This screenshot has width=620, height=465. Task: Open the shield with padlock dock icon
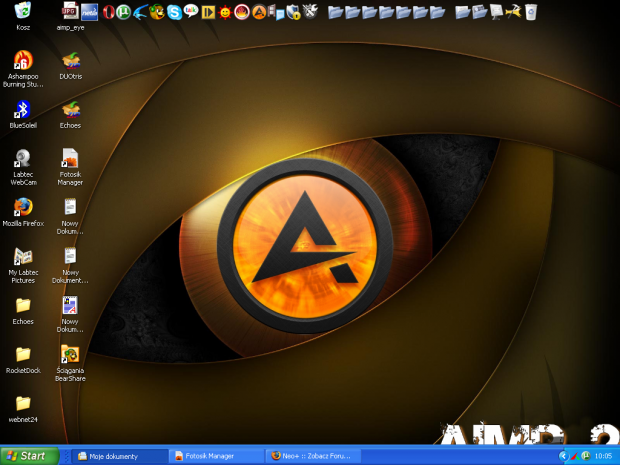pyautogui.click(x=293, y=12)
